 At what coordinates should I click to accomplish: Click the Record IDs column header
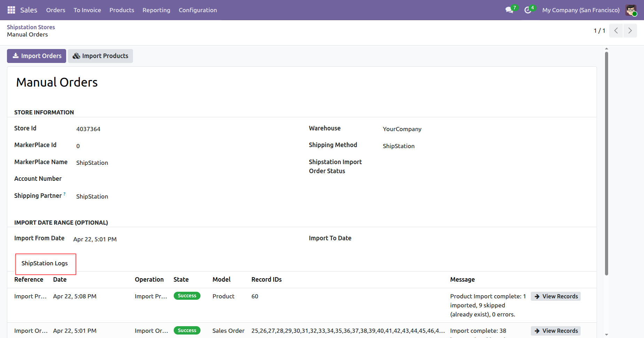(267, 280)
